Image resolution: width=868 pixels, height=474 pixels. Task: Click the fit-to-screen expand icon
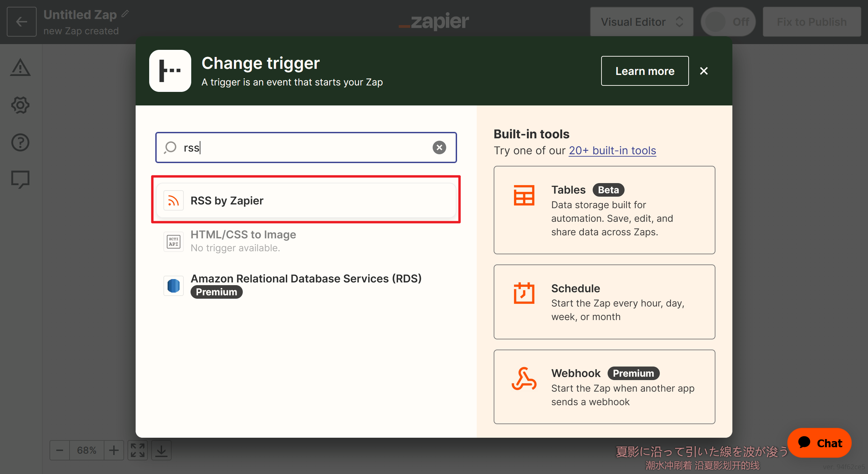138,450
